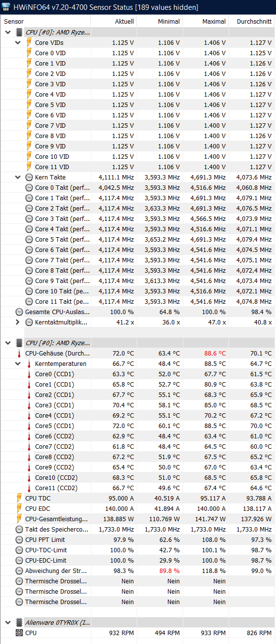The image size is (276, 644).
Task: Click the Aktuell column header
Action: click(114, 22)
